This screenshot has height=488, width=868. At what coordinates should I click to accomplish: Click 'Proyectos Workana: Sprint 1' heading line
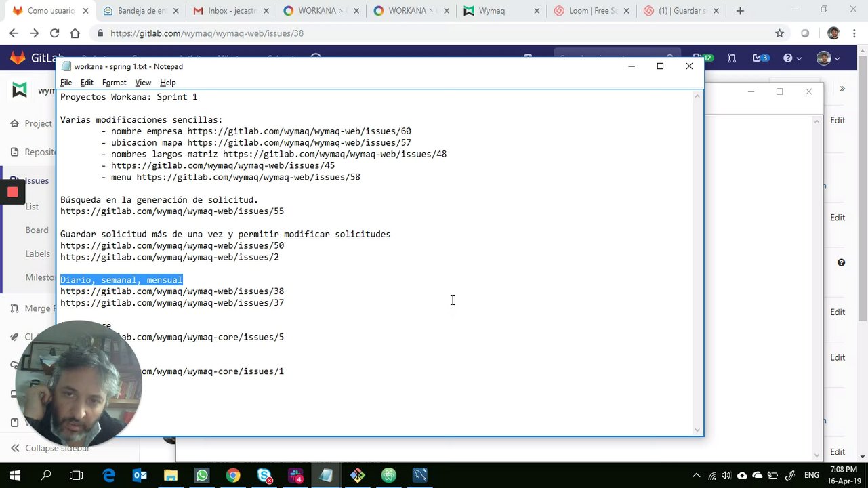point(129,97)
